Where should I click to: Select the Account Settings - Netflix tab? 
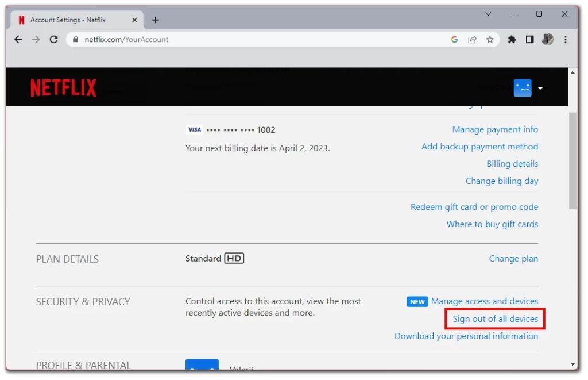77,20
